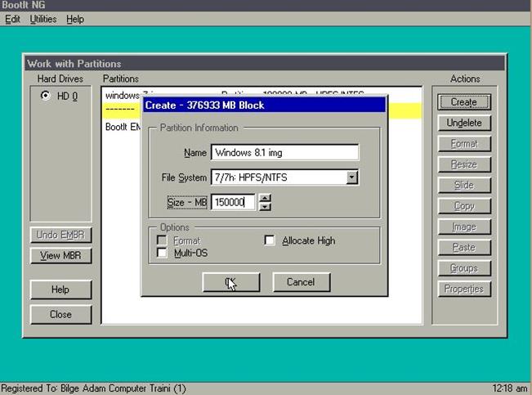Click the Paste action button

click(464, 247)
